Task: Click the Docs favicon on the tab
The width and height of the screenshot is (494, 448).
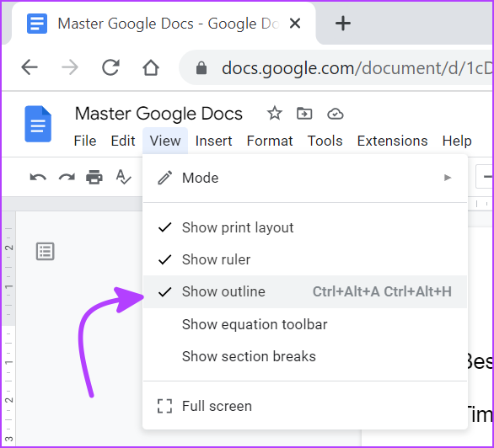Action: (37, 24)
